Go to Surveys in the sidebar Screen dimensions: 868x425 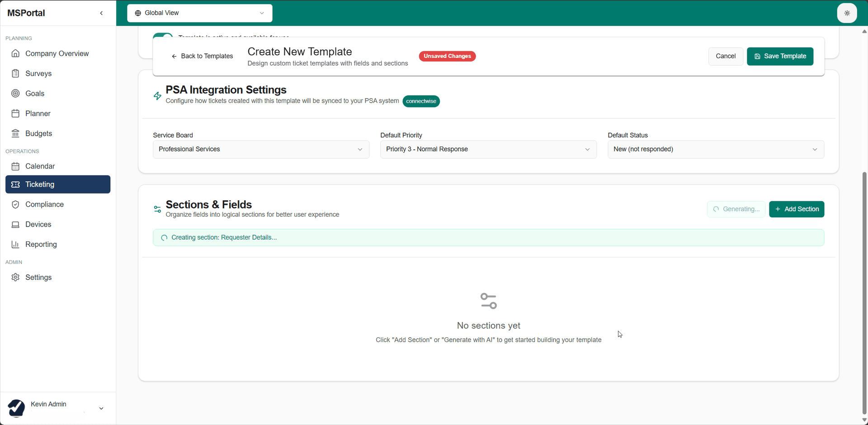click(x=38, y=74)
